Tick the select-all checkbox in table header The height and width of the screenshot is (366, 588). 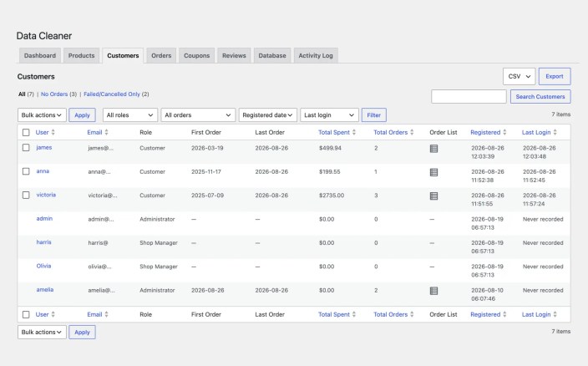click(x=26, y=132)
